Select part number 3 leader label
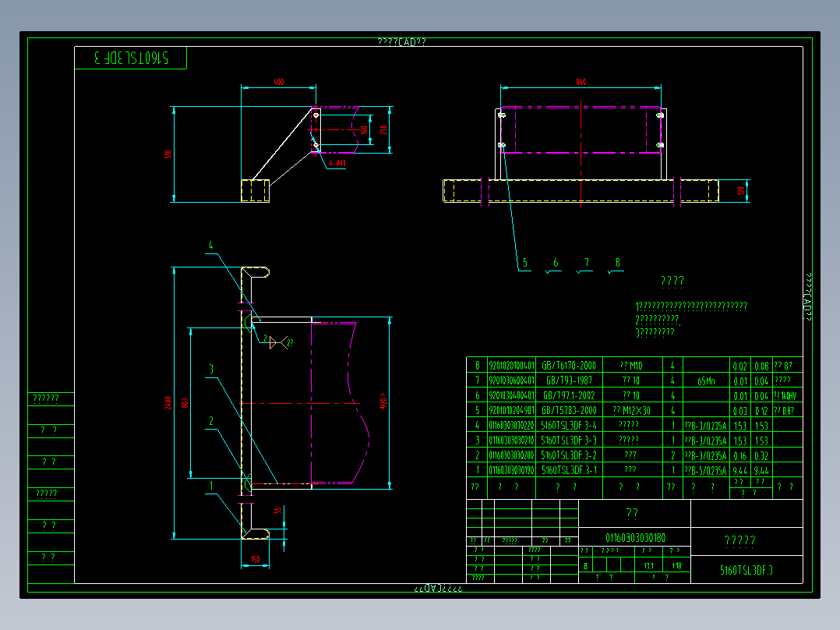 (x=211, y=369)
